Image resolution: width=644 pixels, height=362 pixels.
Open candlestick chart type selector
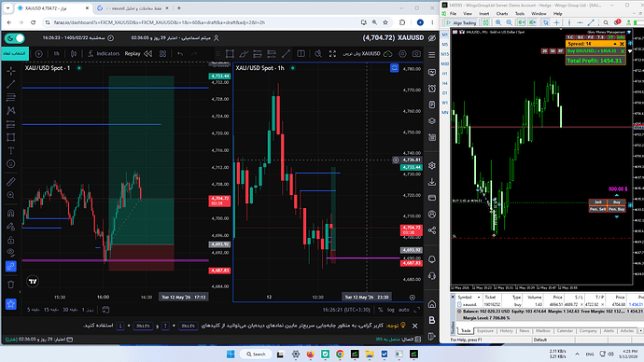(x=74, y=54)
